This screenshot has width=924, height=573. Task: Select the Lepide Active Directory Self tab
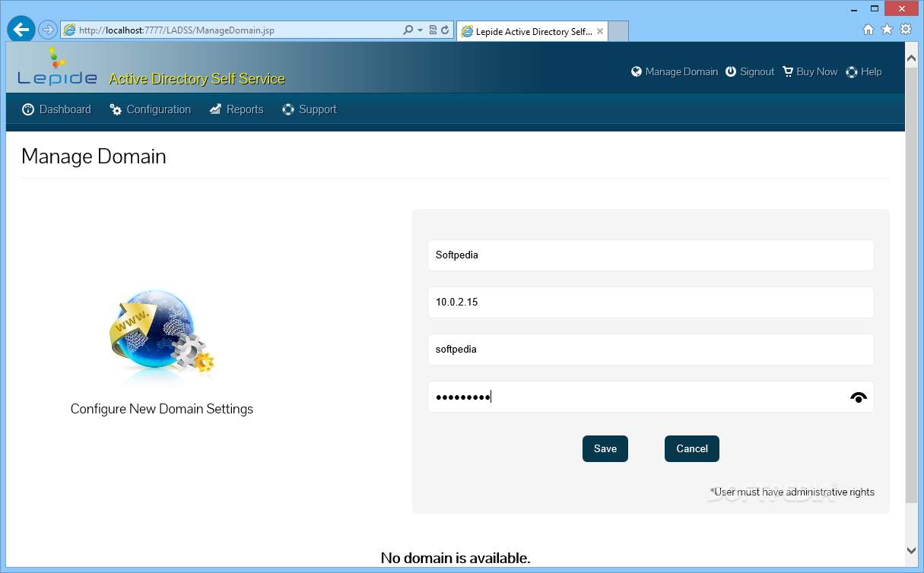click(532, 32)
